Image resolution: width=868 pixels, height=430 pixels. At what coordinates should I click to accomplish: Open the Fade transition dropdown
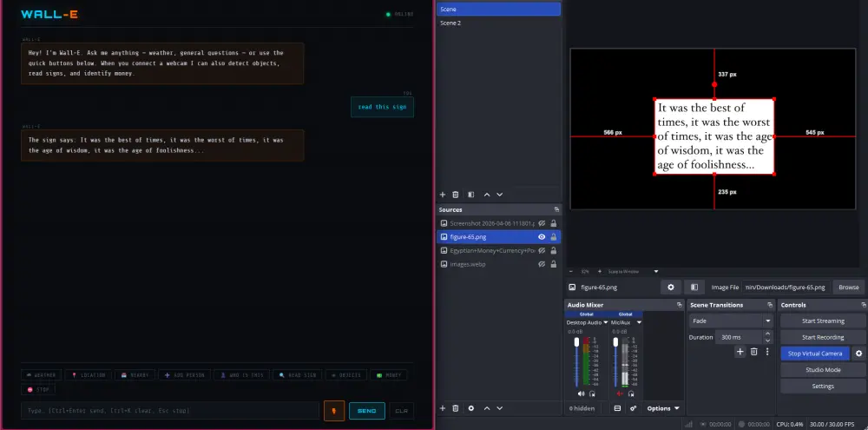(731, 321)
